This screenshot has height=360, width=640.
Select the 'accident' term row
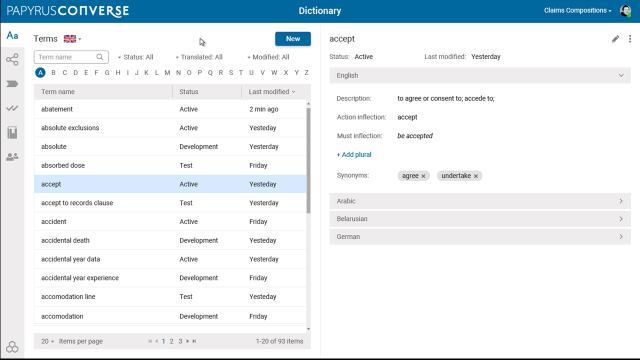click(x=170, y=222)
